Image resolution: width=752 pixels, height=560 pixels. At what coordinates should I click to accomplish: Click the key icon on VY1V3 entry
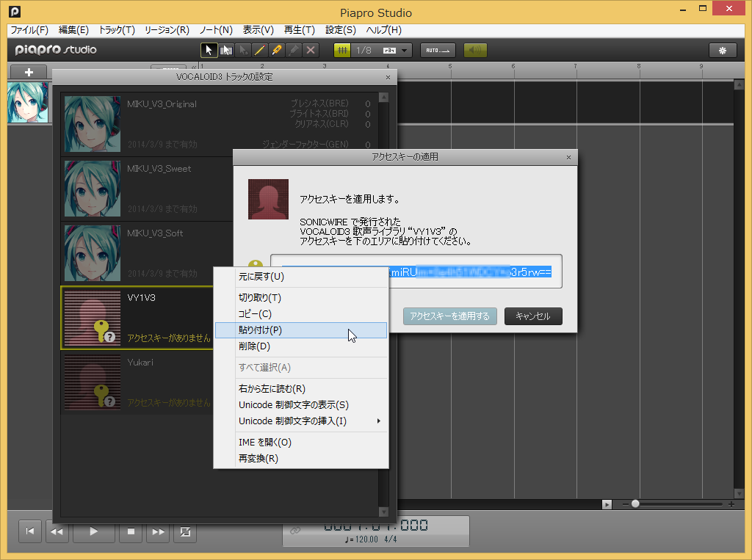tap(103, 331)
